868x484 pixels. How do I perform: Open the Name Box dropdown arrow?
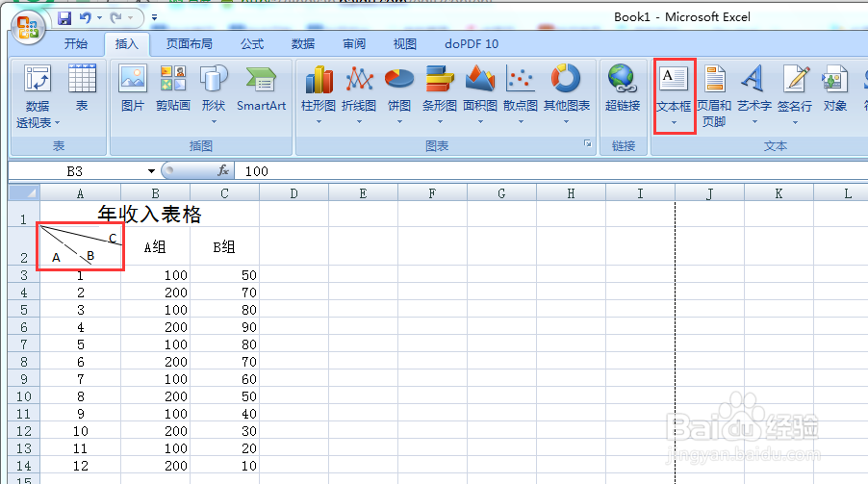151,171
